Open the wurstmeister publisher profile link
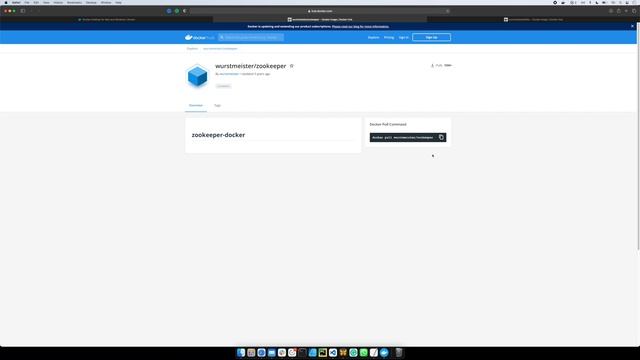The image size is (640, 360). (229, 74)
